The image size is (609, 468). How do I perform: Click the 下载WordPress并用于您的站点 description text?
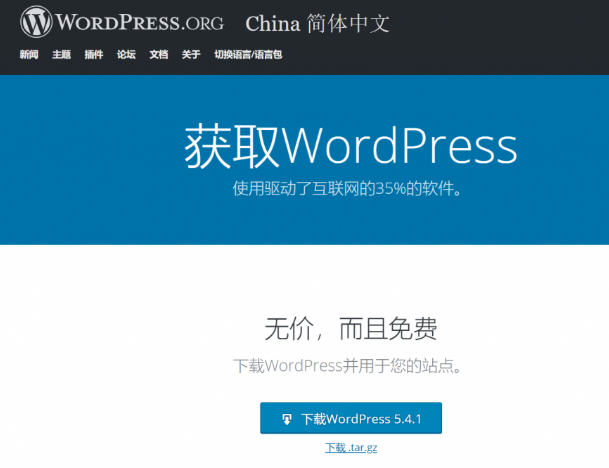pos(349,366)
